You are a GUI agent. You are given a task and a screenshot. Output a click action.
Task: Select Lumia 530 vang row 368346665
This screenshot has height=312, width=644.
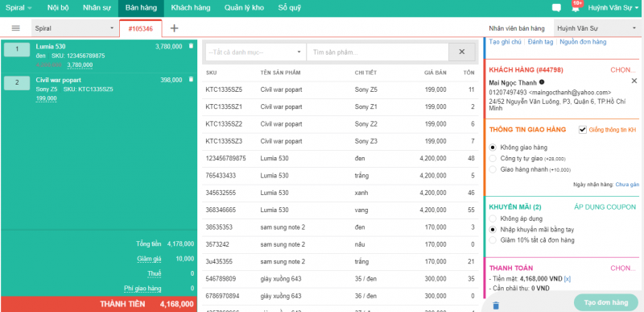(341, 210)
